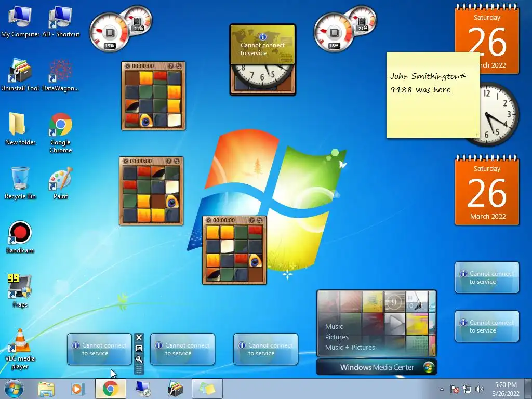Open Music + Pictures in Media Center gadget
This screenshot has width=532, height=399.
point(350,348)
